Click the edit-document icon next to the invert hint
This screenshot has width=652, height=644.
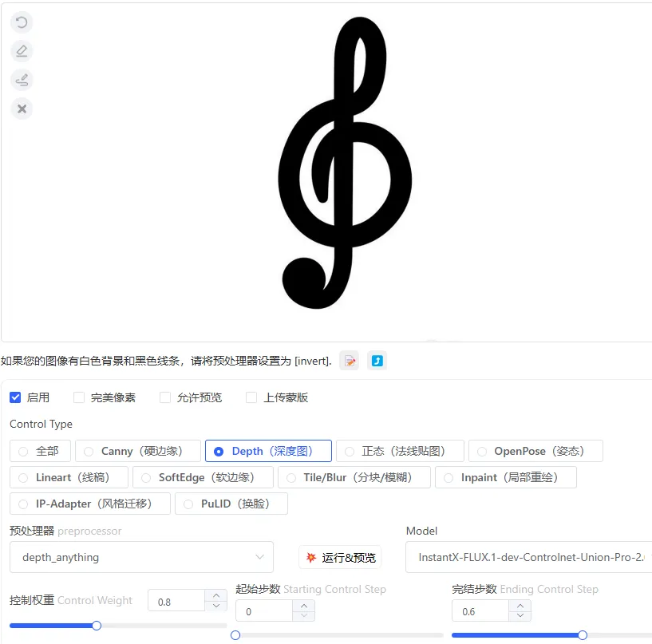350,360
